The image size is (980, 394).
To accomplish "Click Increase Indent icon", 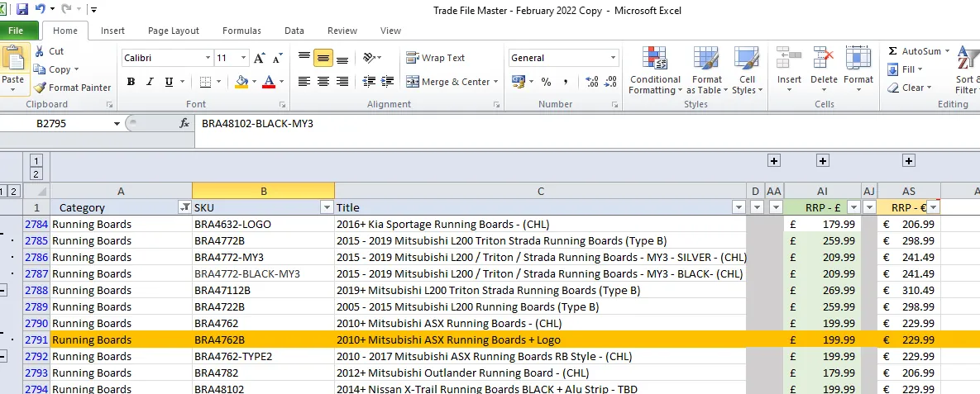I will 388,82.
